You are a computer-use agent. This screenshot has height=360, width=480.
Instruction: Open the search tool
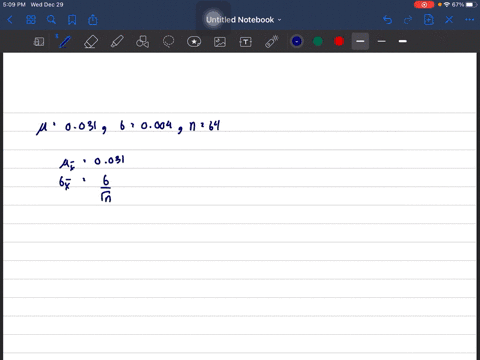click(x=51, y=20)
